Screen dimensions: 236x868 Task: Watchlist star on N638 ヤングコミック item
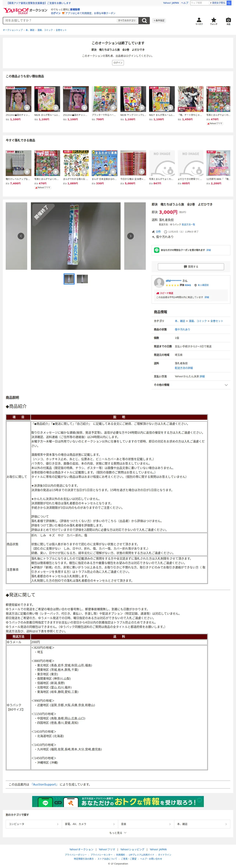[142, 108]
